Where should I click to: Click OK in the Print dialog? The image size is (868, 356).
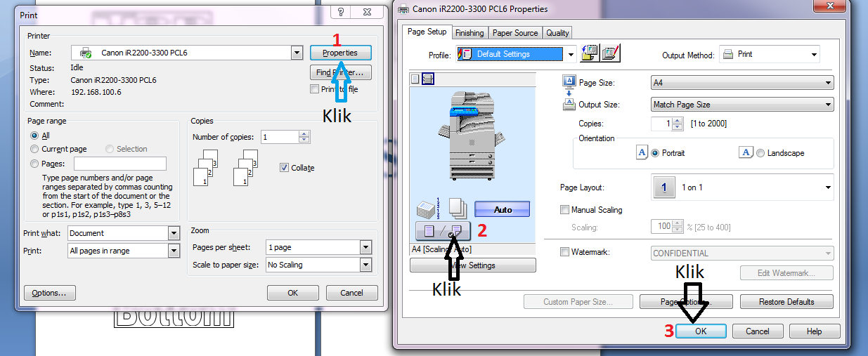[x=293, y=293]
